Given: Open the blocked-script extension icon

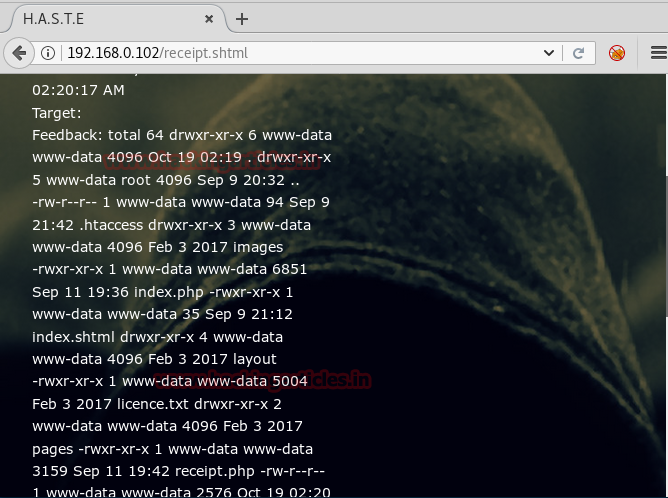Looking at the screenshot, I should [616, 53].
